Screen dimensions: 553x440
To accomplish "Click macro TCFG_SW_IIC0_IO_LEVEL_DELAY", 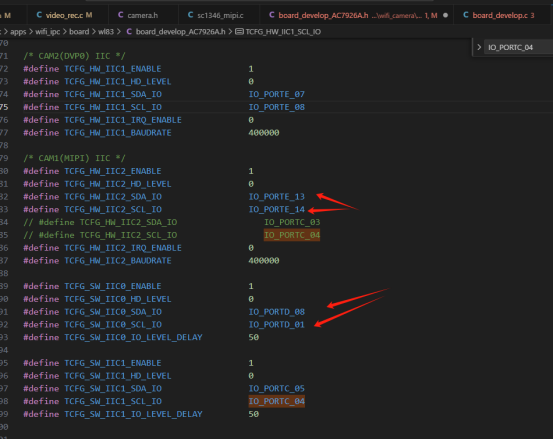I will point(133,337).
